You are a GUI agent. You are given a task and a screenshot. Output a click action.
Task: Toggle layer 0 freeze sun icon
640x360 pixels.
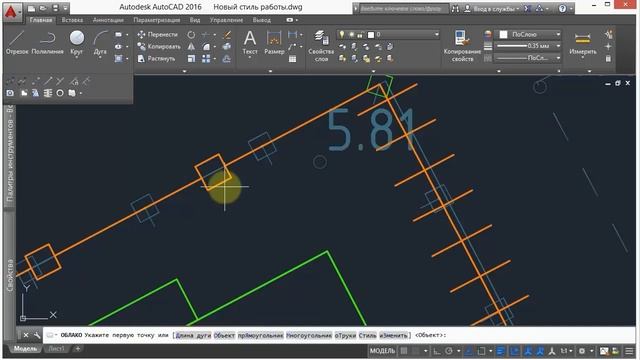click(x=351, y=35)
